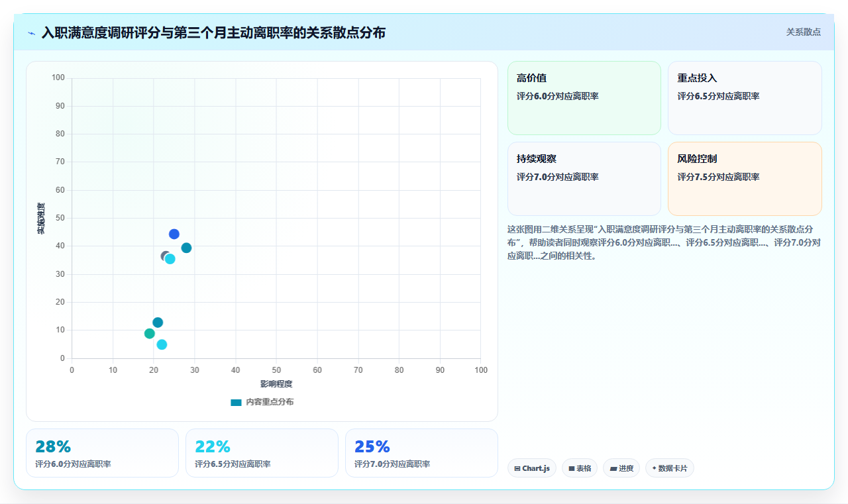Click 评分6.5分对应离职率 caption under 22%
Screen dimensions: 848x504
233,464
